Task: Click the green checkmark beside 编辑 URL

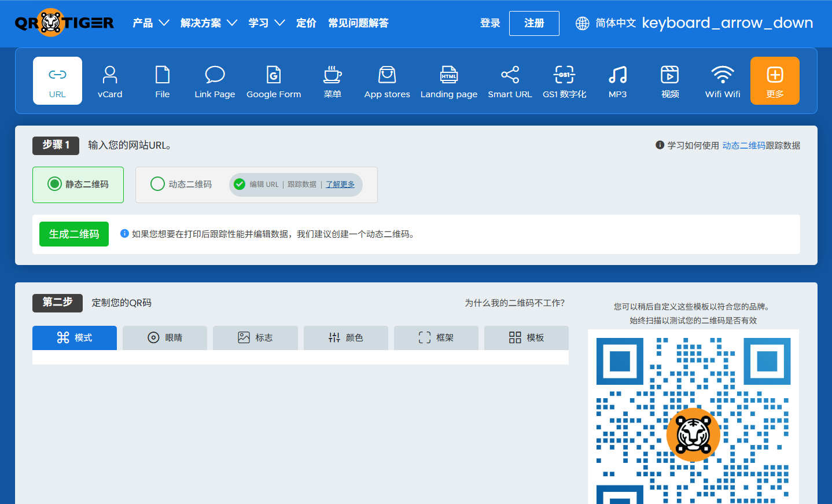Action: pos(240,185)
